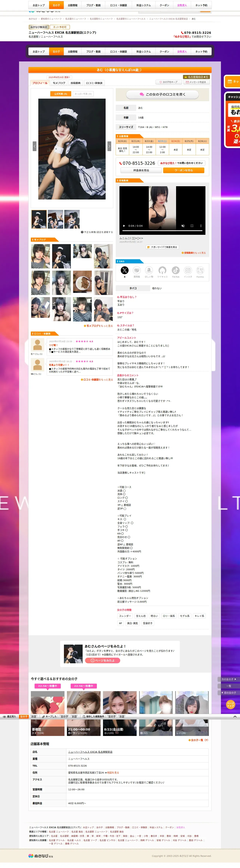Click the TikTok SNS icon
This screenshot has height=868, width=240.
click(176, 270)
